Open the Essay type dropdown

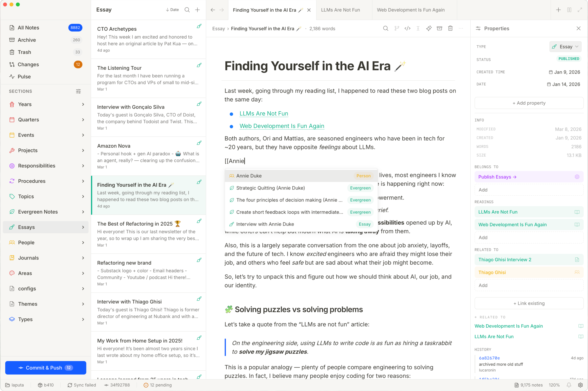(565, 47)
